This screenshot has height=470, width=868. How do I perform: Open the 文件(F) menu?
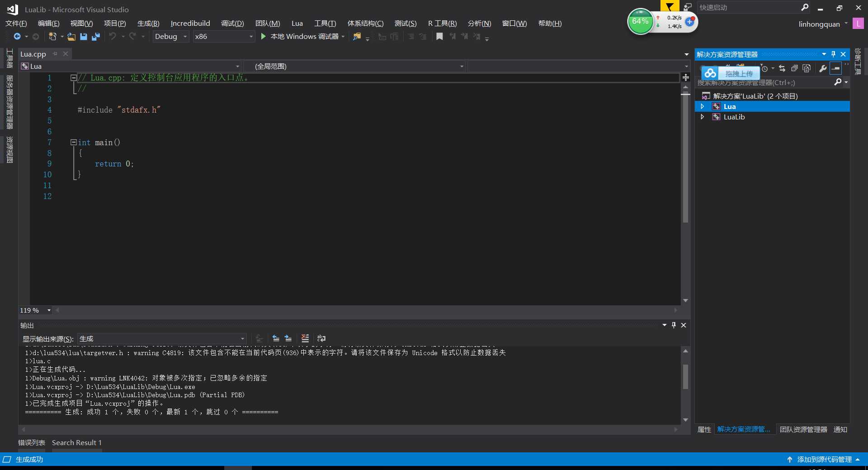16,24
